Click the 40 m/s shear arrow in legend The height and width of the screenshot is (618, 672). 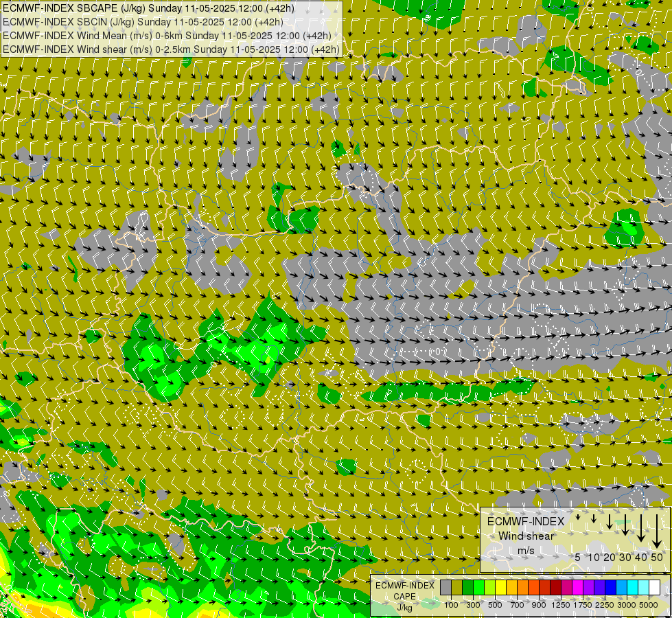click(x=641, y=527)
